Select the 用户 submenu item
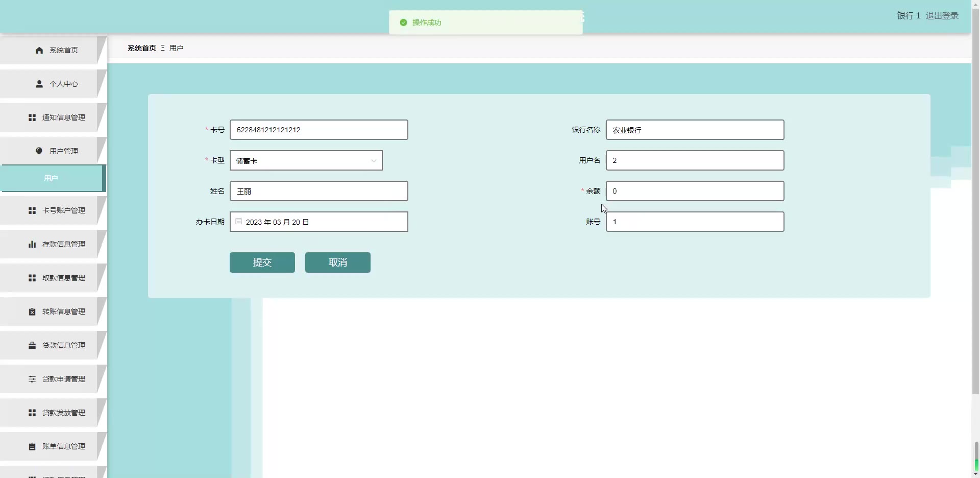Viewport: 980px width, 478px height. click(x=53, y=178)
